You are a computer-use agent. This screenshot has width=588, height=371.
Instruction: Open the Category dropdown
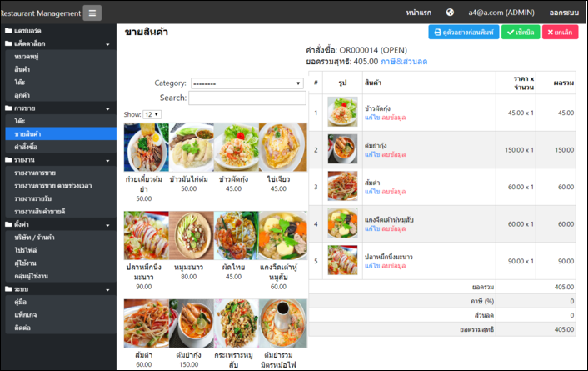(247, 83)
